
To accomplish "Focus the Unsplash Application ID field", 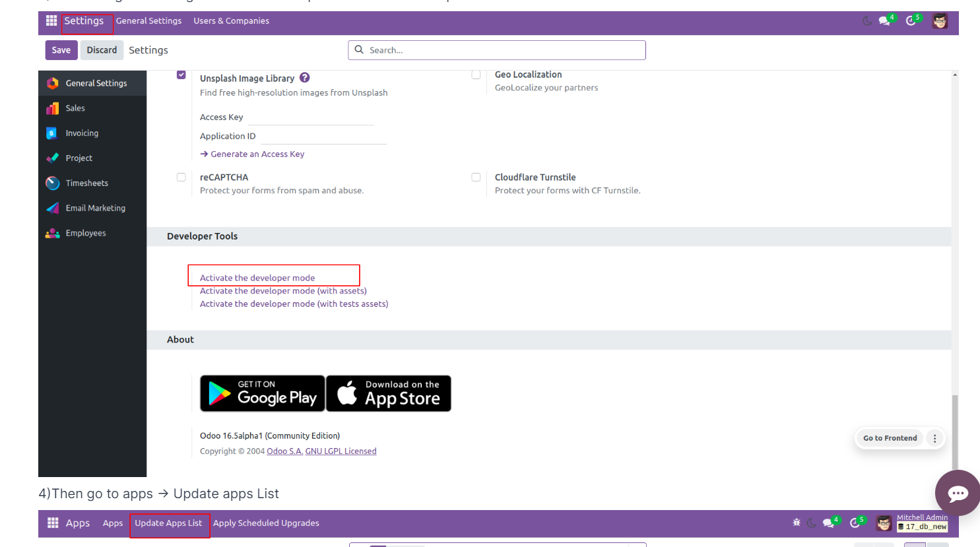I will [323, 137].
